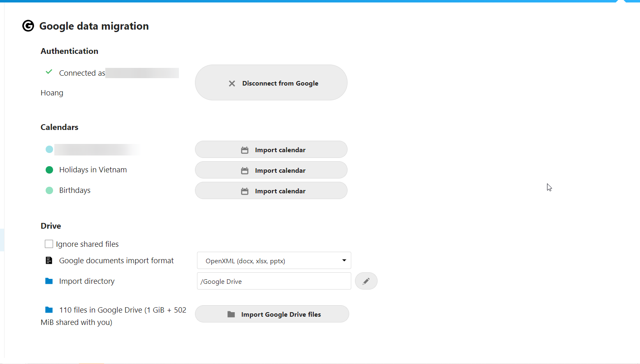Click the Ignore shared files label
The height and width of the screenshot is (364, 640).
pos(87,244)
